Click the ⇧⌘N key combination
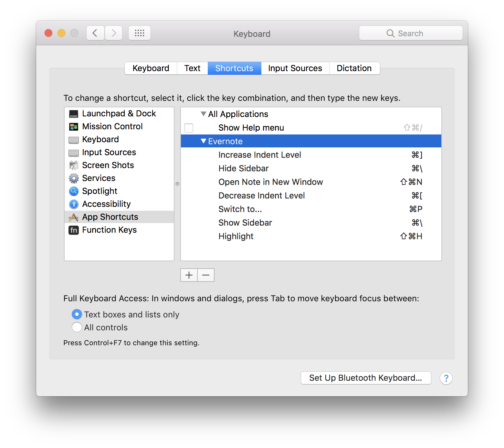This screenshot has height=448, width=504. coord(411,182)
